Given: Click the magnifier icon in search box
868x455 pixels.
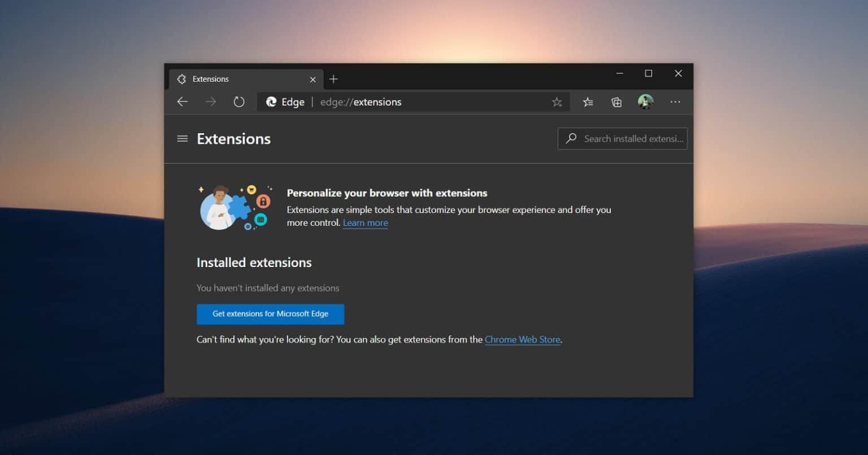Looking at the screenshot, I should pos(571,138).
